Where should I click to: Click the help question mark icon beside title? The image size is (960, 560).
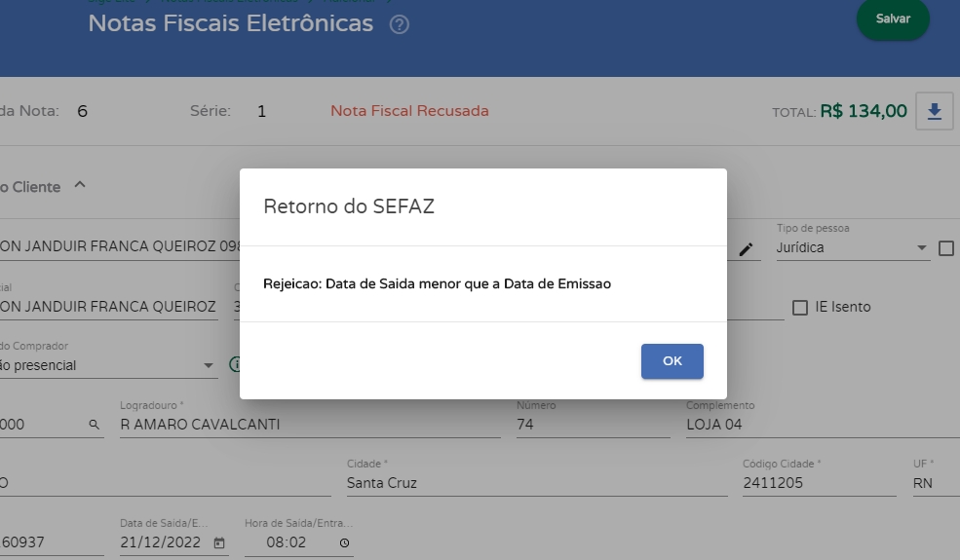coord(399,25)
